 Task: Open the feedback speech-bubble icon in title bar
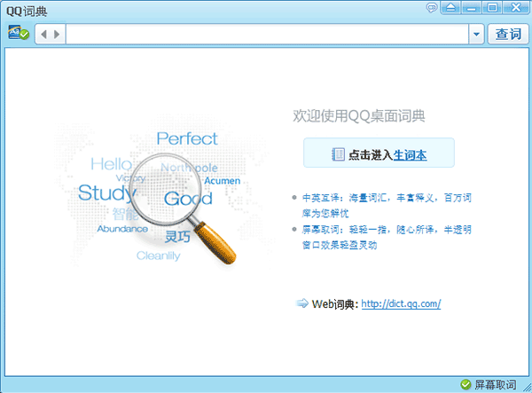click(x=432, y=7)
